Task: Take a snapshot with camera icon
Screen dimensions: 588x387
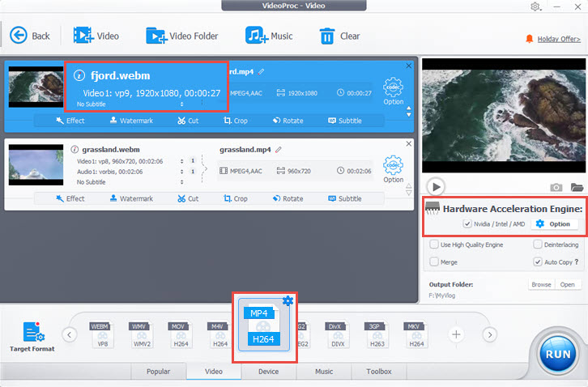Action: coord(556,187)
